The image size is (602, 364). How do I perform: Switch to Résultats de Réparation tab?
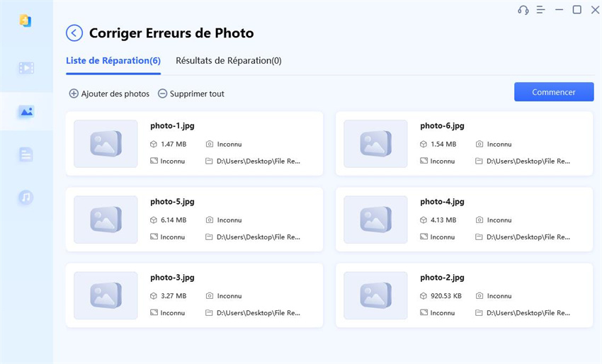click(x=228, y=61)
